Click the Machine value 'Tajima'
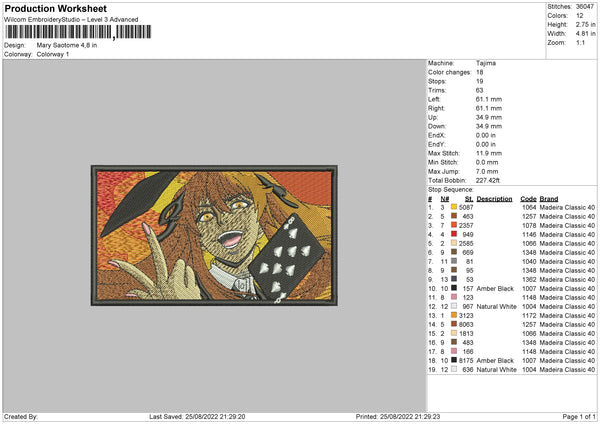Viewport: 600px width, 424px height. click(x=486, y=63)
